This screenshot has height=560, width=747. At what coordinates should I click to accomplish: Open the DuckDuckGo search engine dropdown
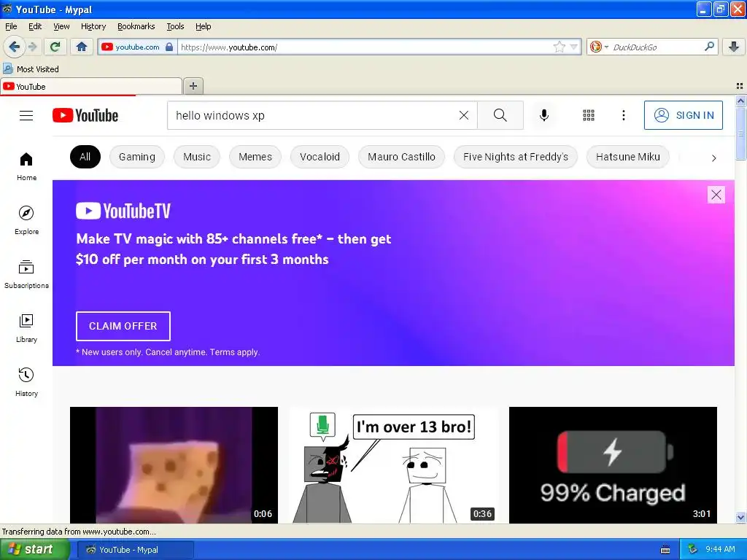pos(606,47)
